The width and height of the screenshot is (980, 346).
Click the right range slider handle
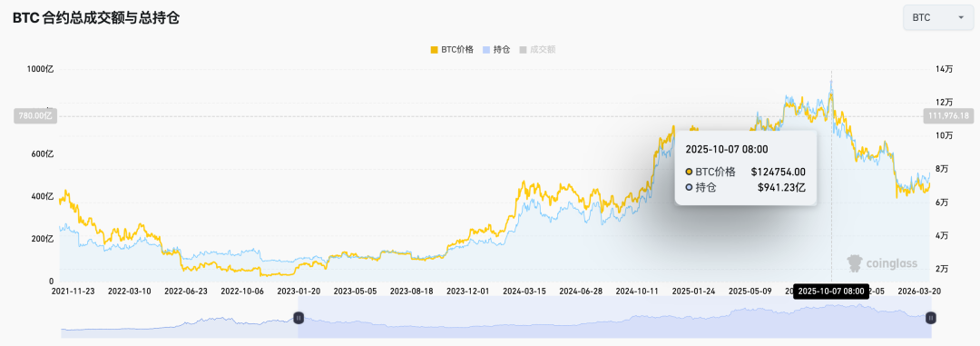click(931, 318)
